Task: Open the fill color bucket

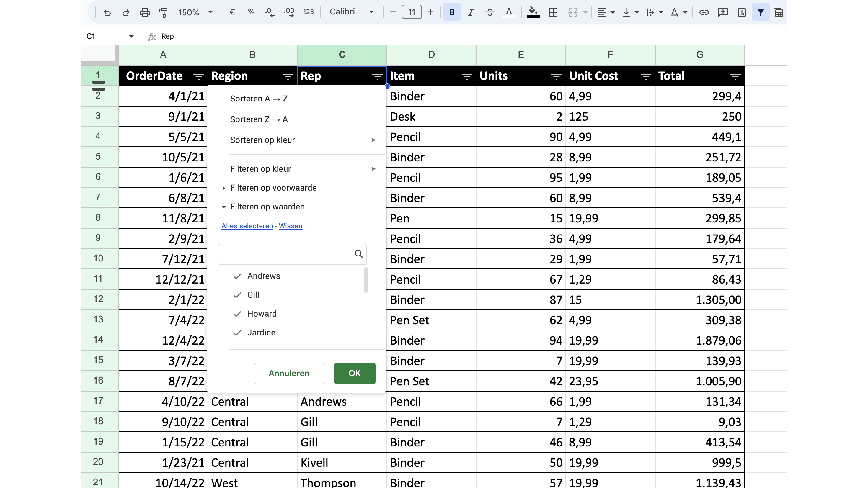Action: coord(533,12)
